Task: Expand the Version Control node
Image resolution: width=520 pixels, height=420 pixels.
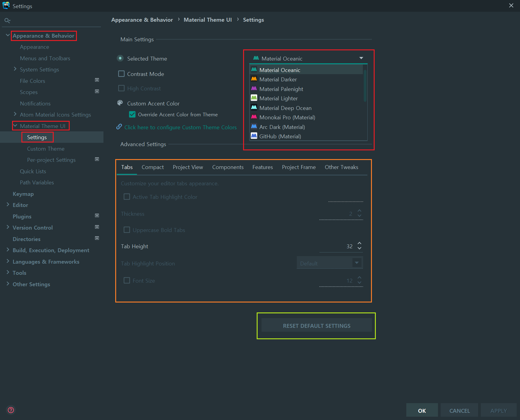Action: click(8, 227)
